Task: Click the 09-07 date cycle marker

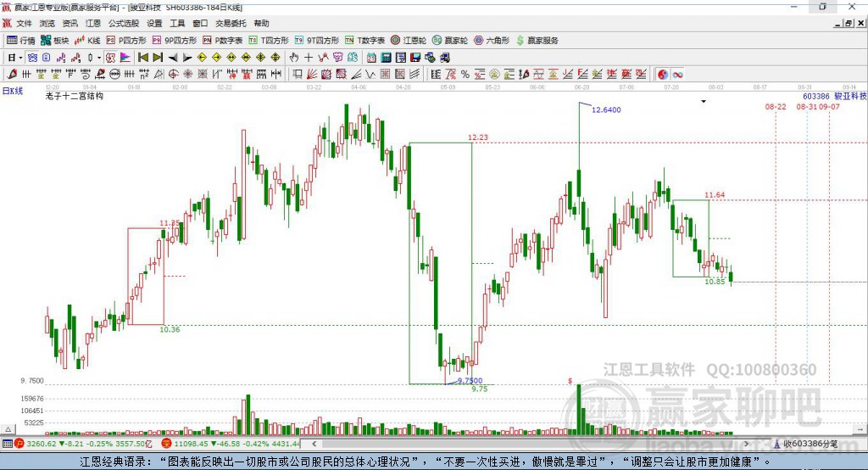Action: tap(829, 106)
